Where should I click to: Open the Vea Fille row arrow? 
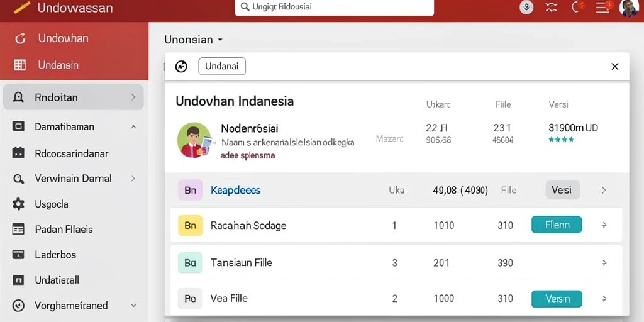604,299
